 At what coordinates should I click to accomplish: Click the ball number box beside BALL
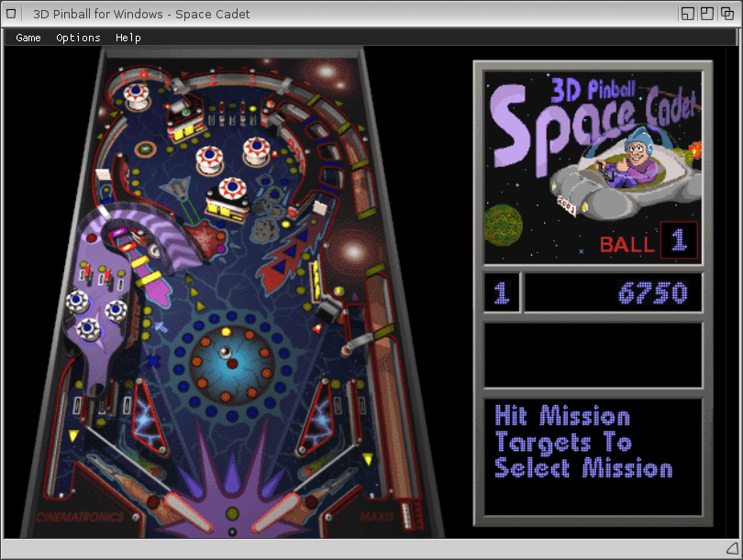coord(679,241)
